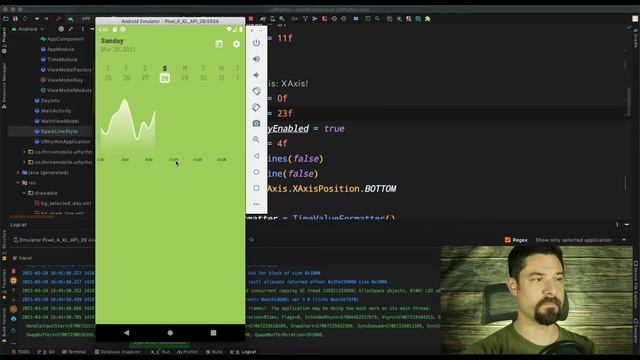Click the search magnifier in top toolbar

pos(378,18)
